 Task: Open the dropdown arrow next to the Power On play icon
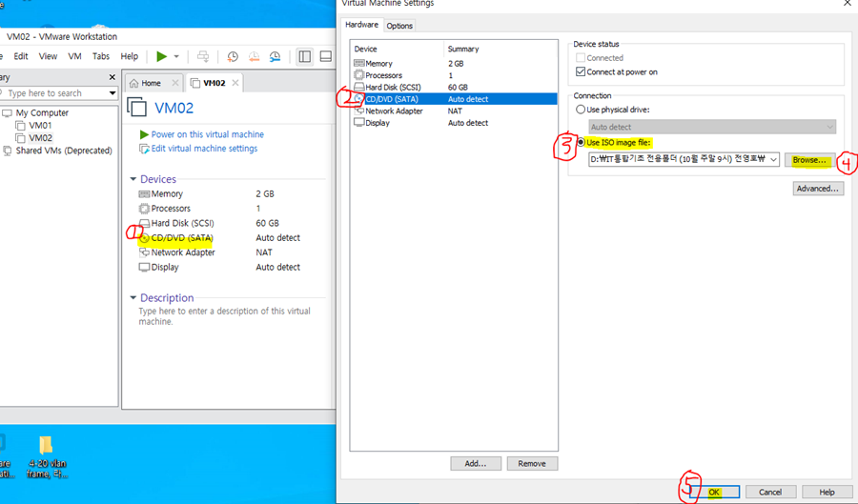point(176,56)
